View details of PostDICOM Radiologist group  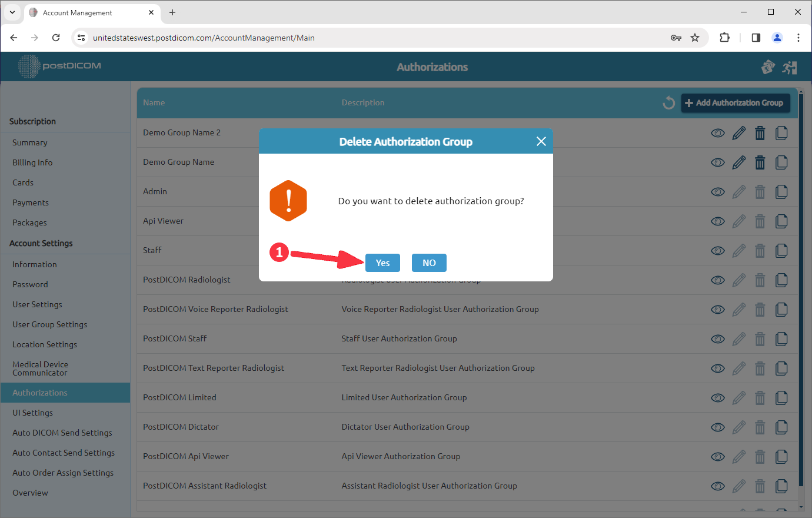717,280
